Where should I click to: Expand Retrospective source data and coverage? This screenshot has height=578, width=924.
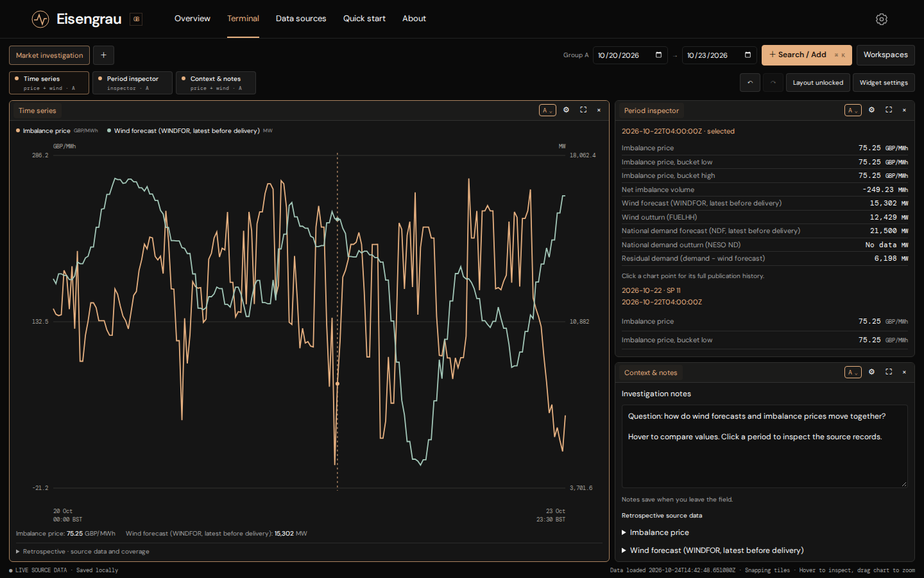point(83,552)
